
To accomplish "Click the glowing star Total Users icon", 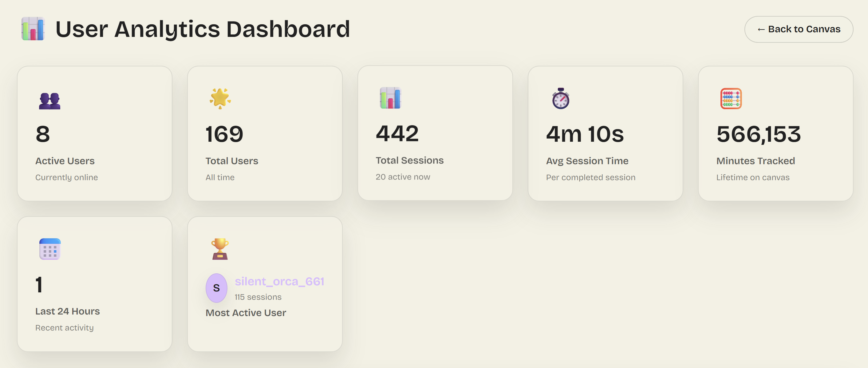I will pos(220,98).
